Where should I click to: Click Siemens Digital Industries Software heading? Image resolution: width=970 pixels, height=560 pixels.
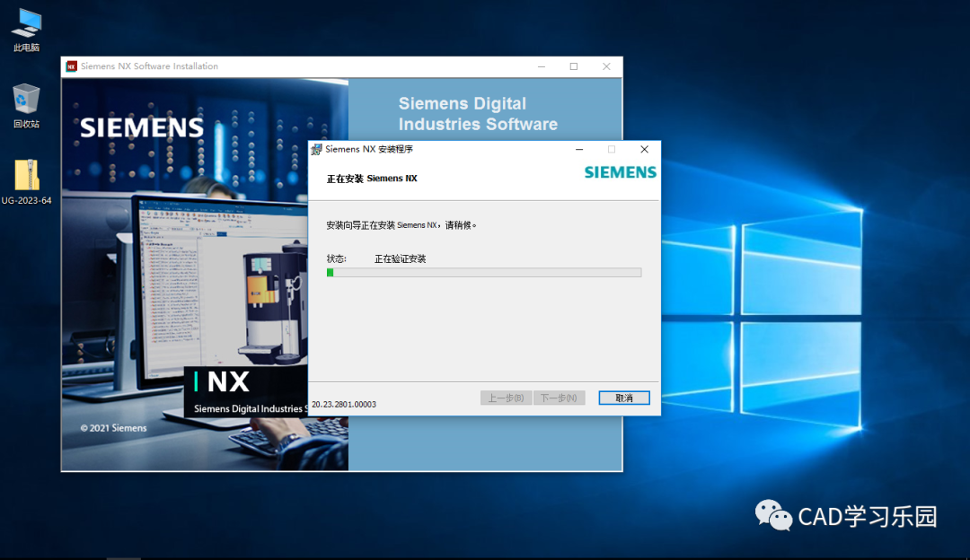click(x=478, y=114)
